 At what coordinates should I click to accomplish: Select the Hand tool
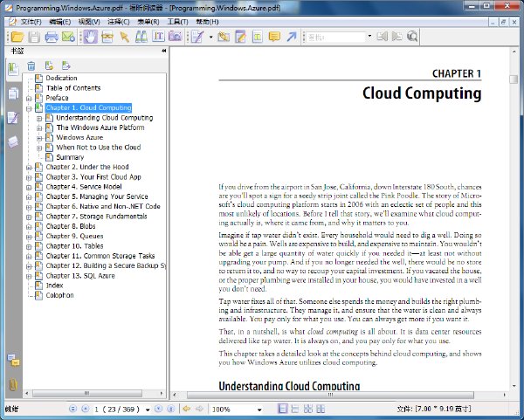[90, 37]
